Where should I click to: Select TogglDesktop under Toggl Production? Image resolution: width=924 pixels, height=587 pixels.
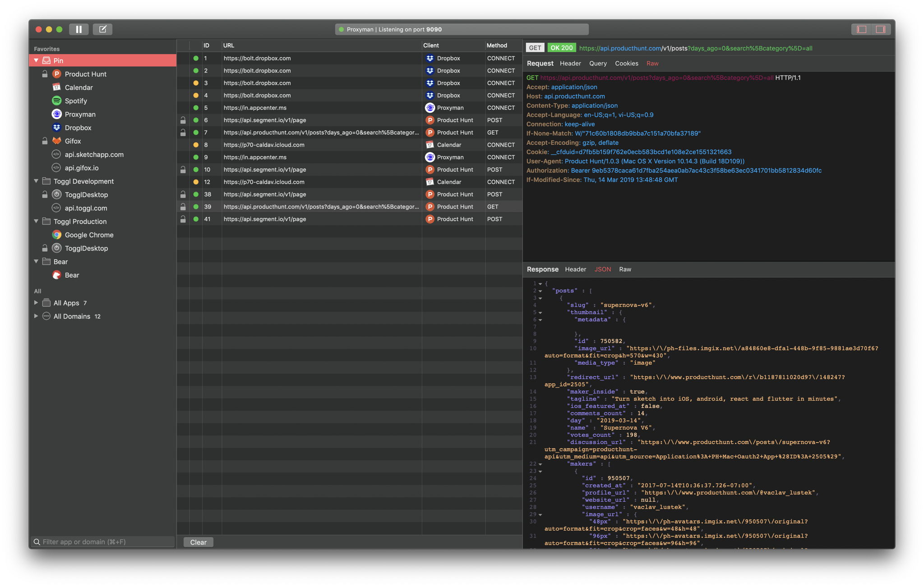pyautogui.click(x=86, y=248)
